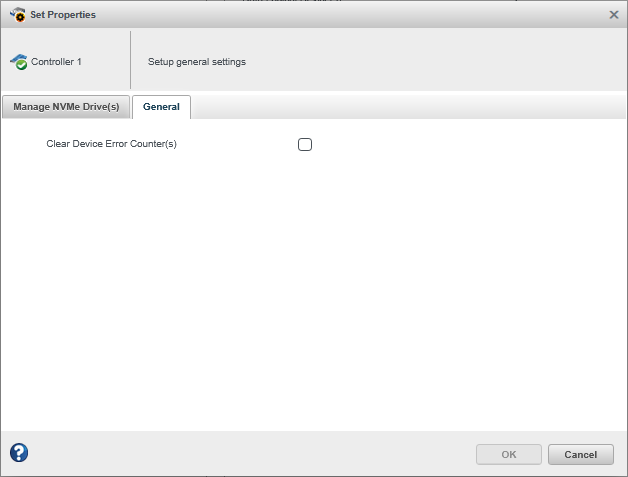Click the vertical divider beside Controller 1
Screen dimensions: 628x477
tap(130, 60)
